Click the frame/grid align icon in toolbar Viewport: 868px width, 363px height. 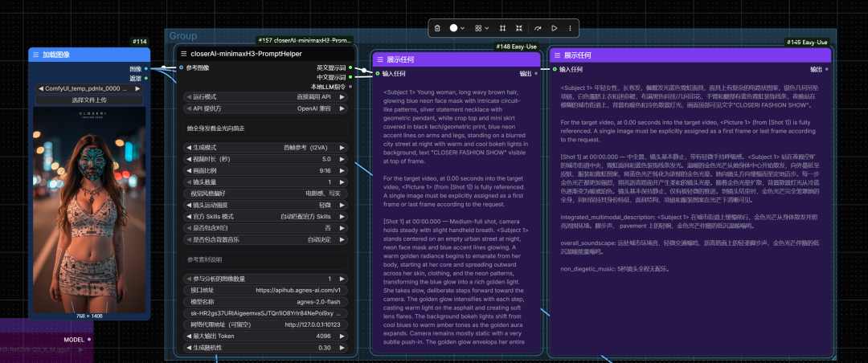502,28
